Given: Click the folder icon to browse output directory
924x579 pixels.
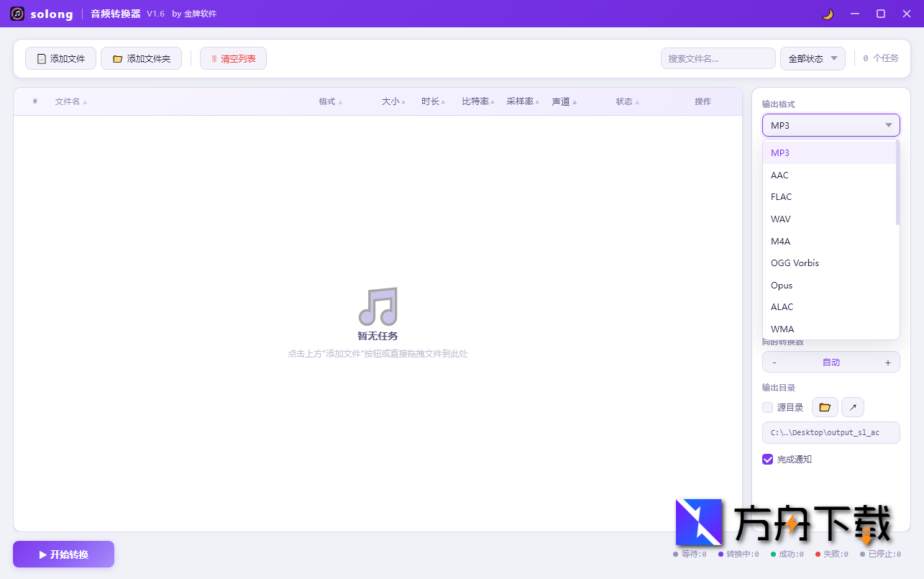Looking at the screenshot, I should (825, 406).
